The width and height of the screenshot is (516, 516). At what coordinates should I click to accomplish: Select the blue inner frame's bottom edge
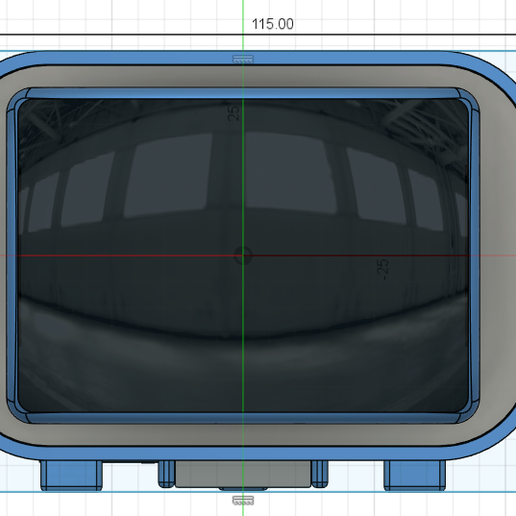(x=243, y=418)
